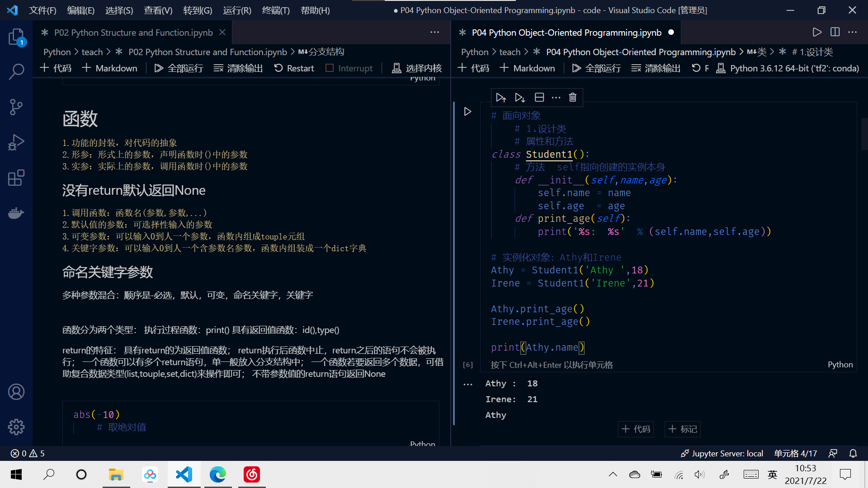Open the Docker view in sidebar
The width and height of the screenshot is (868, 488).
click(x=16, y=213)
